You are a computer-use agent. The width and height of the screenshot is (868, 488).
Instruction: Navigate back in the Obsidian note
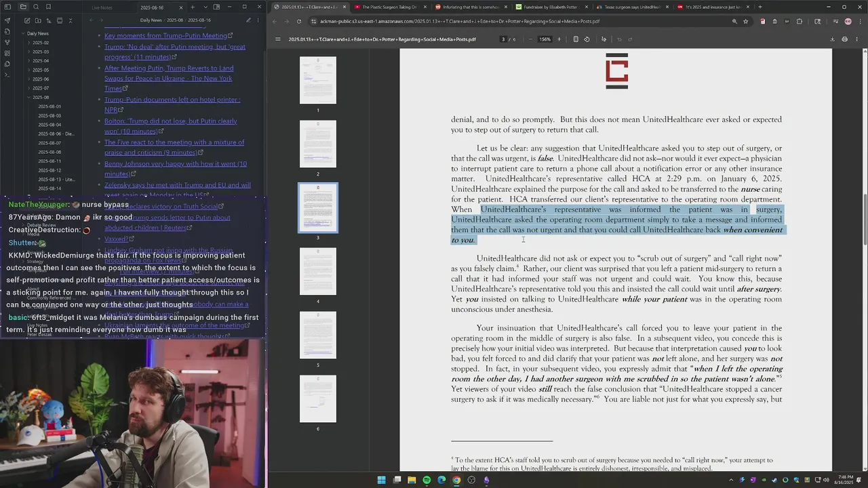click(91, 20)
